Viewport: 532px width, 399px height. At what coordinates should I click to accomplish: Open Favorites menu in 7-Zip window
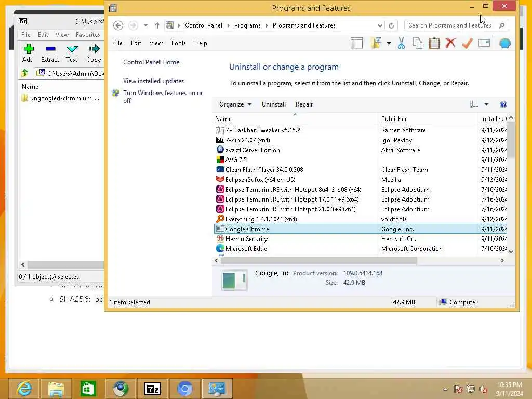[88, 35]
